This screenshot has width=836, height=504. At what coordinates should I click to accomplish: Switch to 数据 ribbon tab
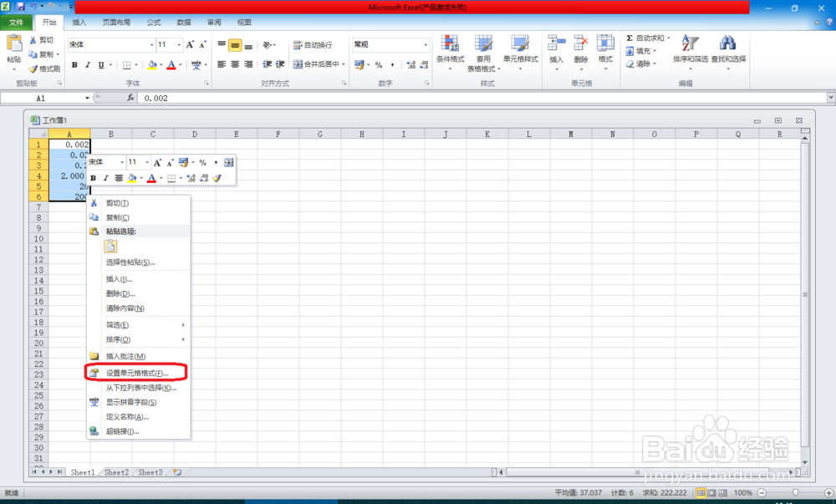(x=184, y=23)
